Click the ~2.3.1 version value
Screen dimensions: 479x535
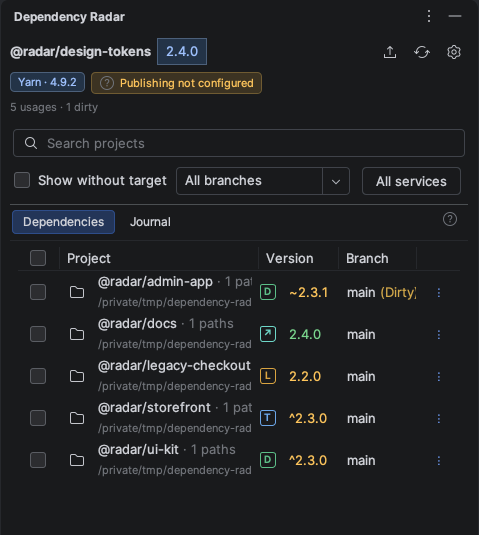pos(308,292)
